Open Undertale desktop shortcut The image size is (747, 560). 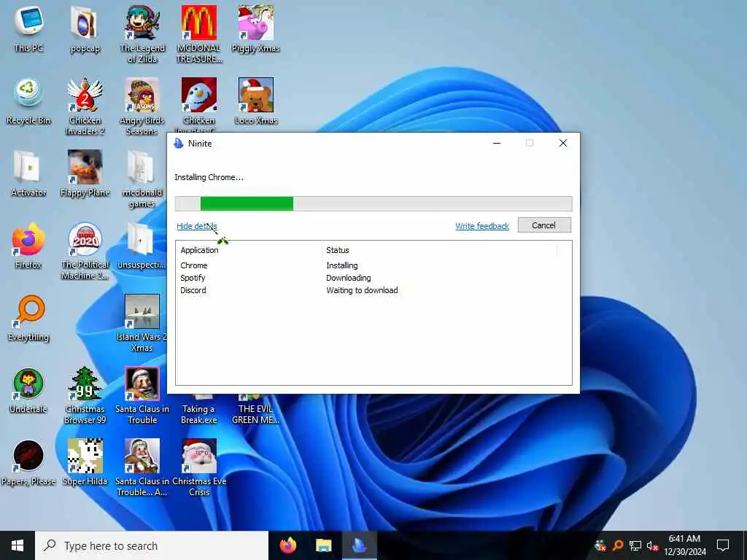28,391
